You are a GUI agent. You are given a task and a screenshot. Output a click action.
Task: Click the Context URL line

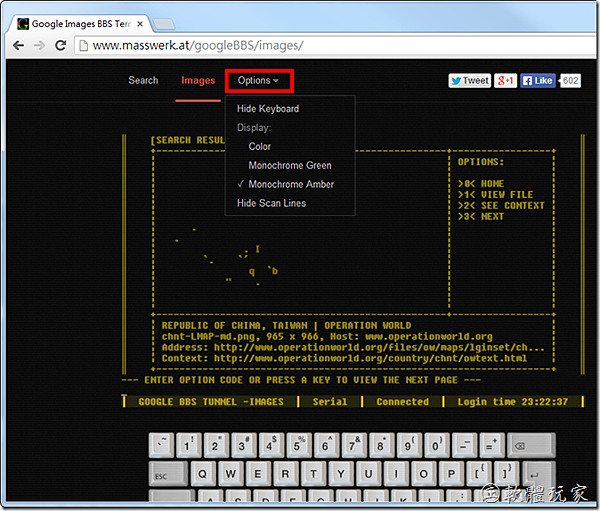click(x=344, y=359)
